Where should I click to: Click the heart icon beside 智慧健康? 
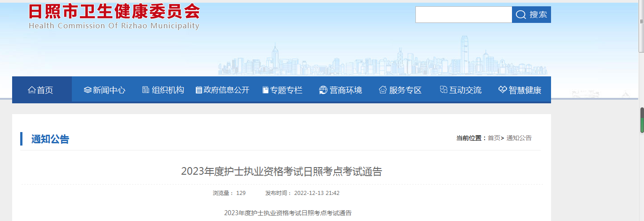503,90
